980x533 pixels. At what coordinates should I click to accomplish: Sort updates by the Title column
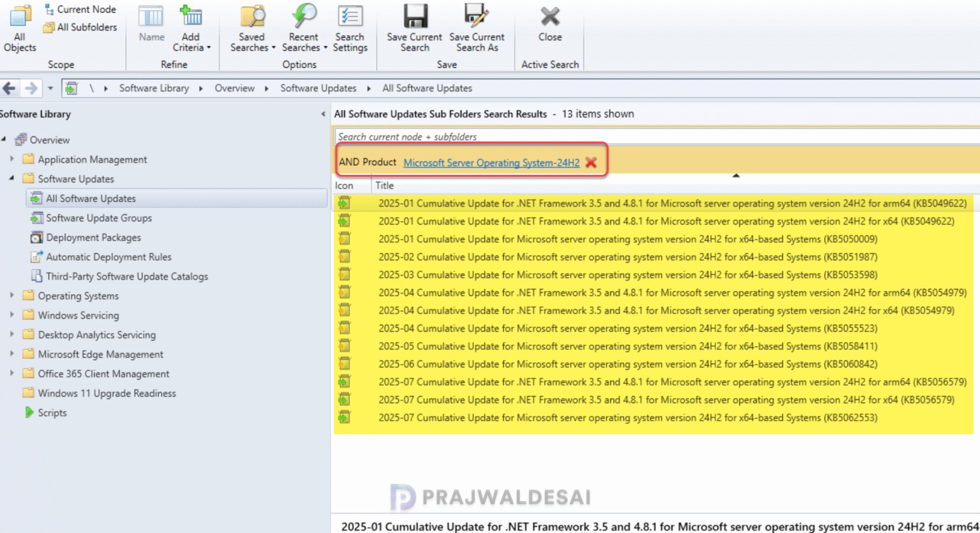pos(385,186)
